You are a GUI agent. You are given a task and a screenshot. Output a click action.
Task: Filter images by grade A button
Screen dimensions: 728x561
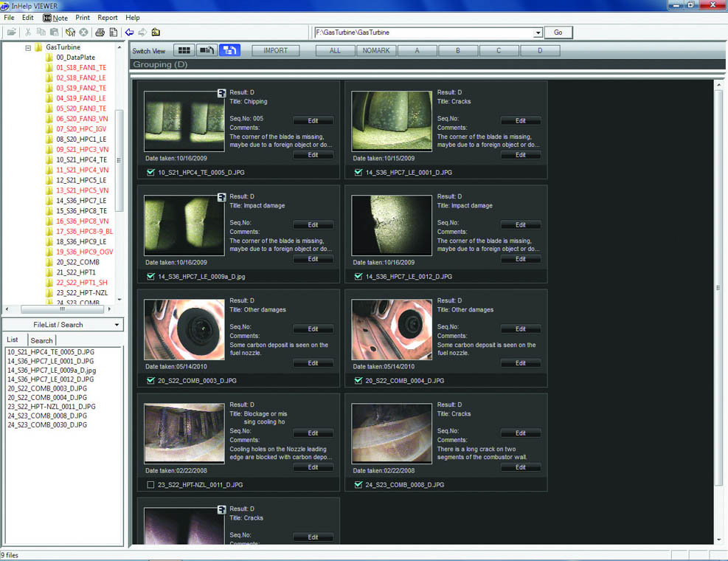point(417,51)
